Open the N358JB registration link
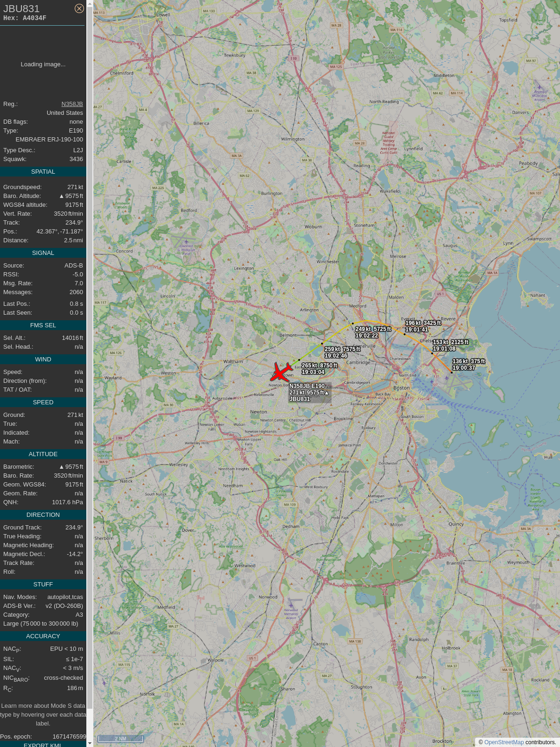560x747 pixels. pyautogui.click(x=72, y=104)
